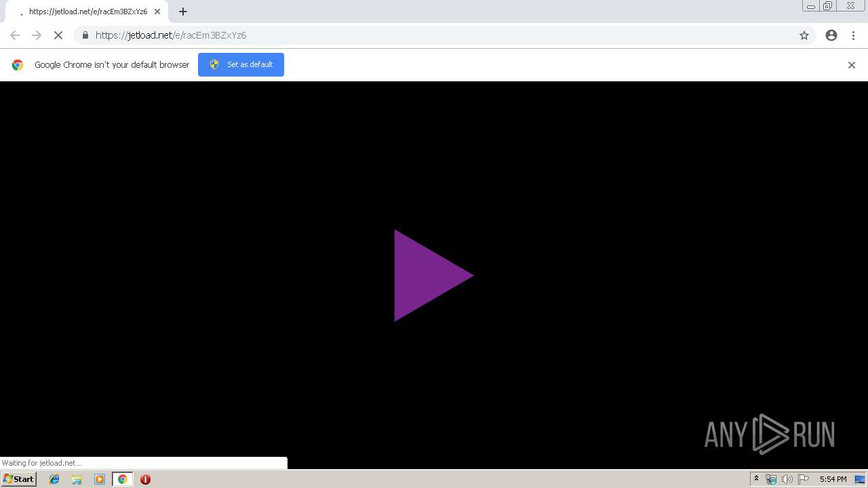Viewport: 868px width, 488px height.
Task: Click the 5:54 PM clock
Action: [x=833, y=479]
